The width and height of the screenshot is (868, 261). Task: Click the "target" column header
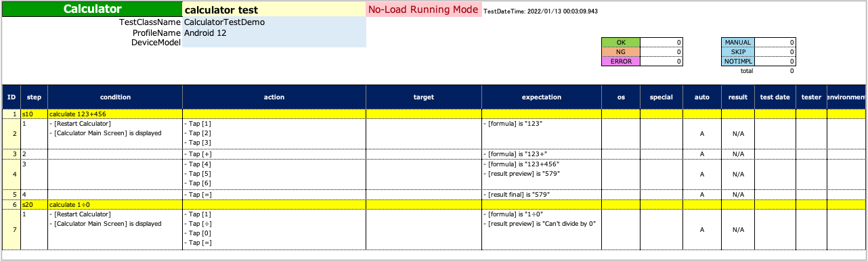pyautogui.click(x=424, y=97)
